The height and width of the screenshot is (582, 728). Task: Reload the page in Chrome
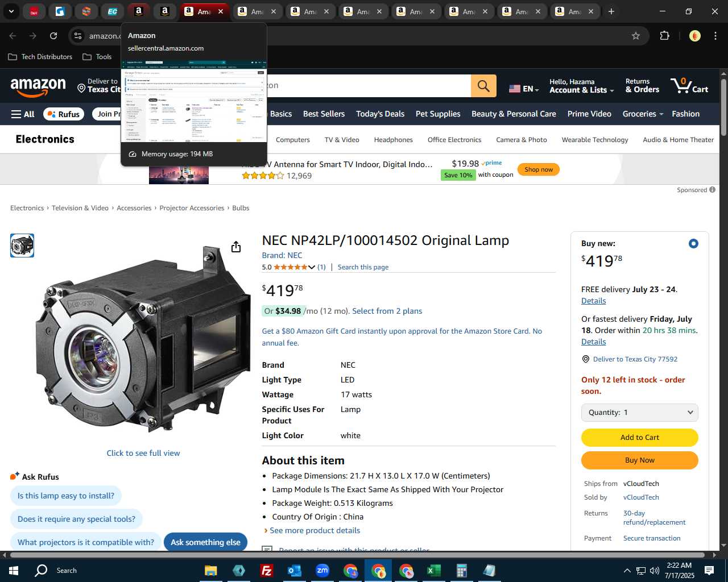click(x=53, y=36)
